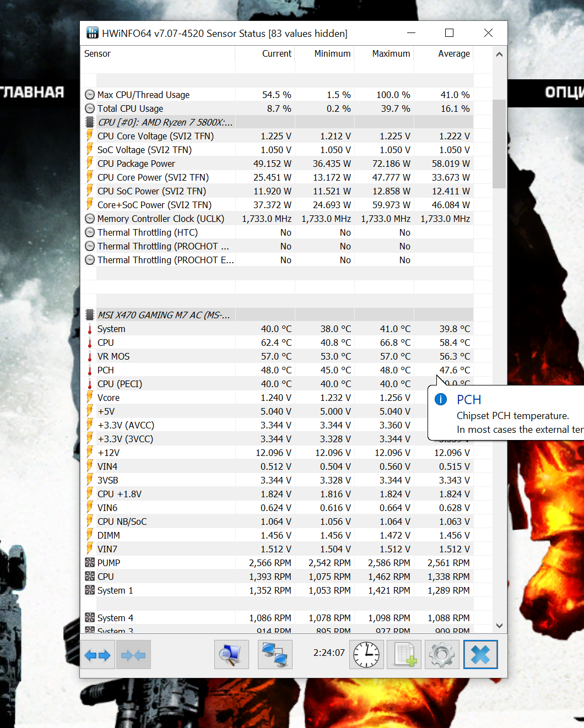Image resolution: width=584 pixels, height=728 pixels.
Task: Click the PUMP fan icon
Action: pos(90,562)
